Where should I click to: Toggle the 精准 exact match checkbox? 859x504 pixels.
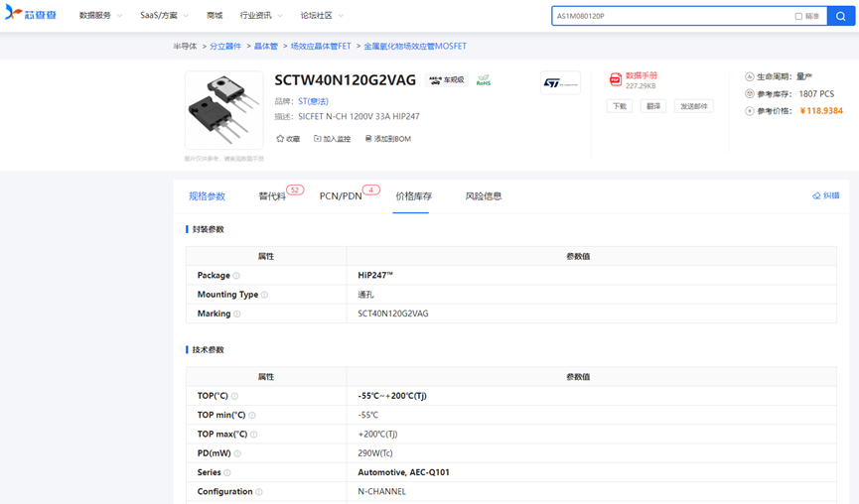click(x=798, y=17)
